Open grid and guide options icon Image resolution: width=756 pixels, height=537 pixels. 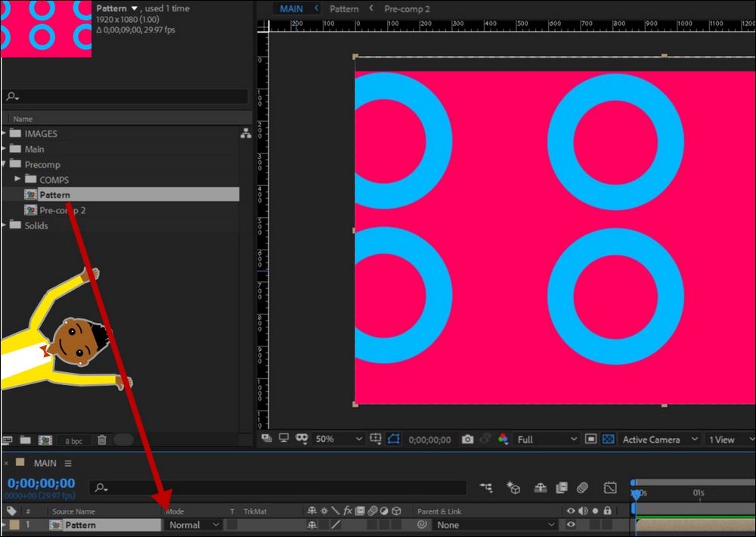tap(376, 439)
